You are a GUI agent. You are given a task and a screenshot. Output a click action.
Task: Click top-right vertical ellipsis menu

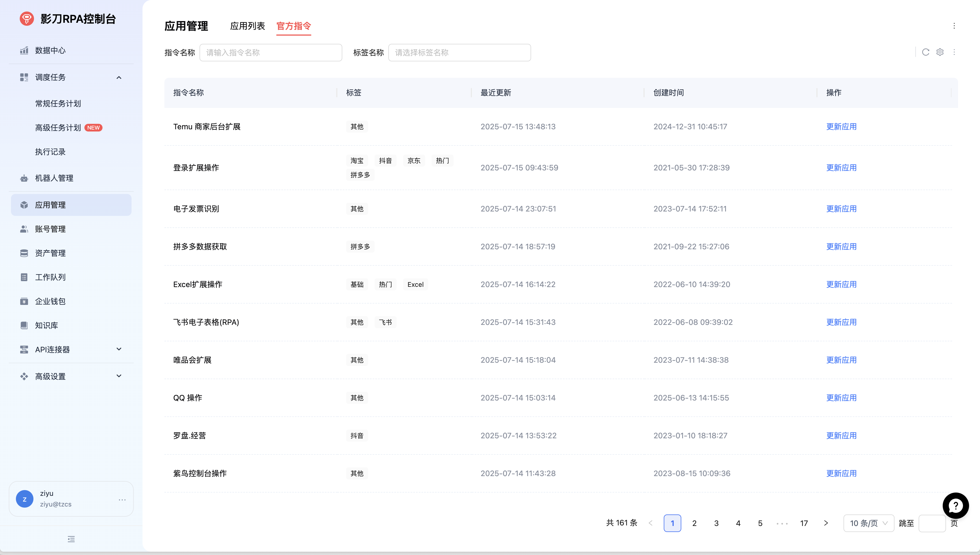tap(954, 26)
